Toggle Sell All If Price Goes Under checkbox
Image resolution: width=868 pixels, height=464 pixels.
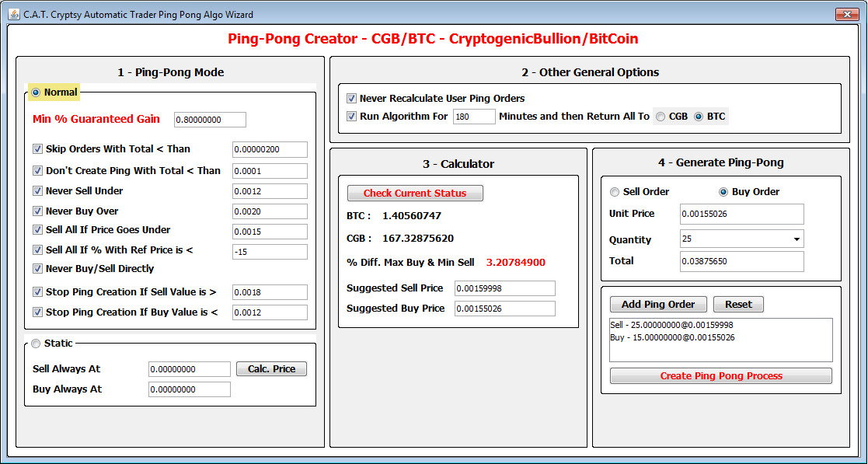point(37,230)
